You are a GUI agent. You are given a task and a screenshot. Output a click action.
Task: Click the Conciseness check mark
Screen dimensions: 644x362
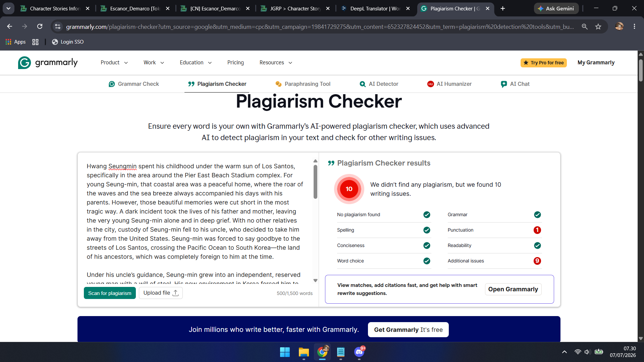[427, 245]
